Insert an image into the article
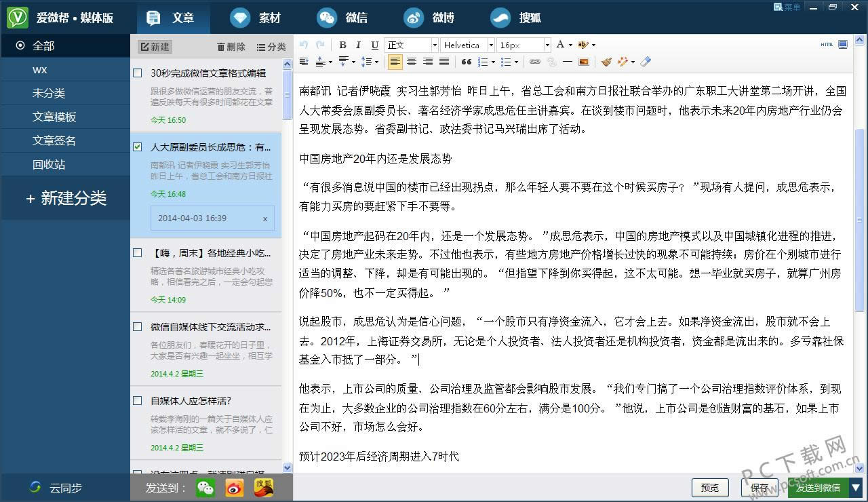Viewport: 868px width, 502px height. coord(584,62)
